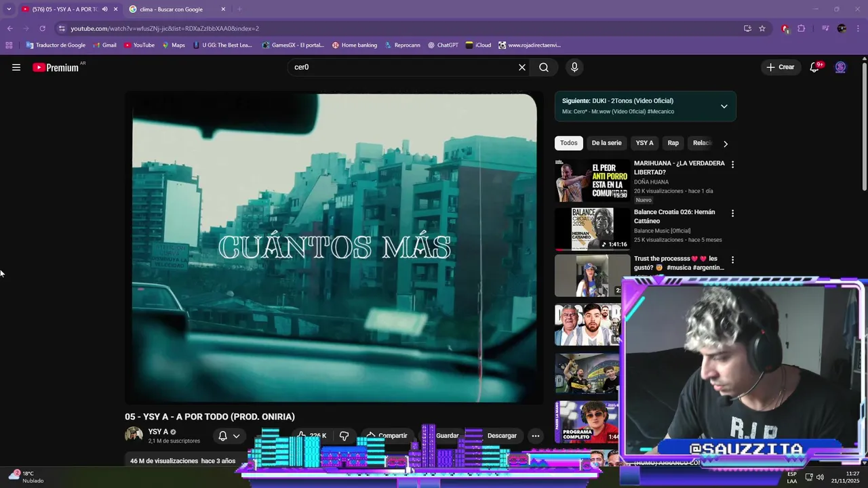Screen dimensions: 868x488
Task: Click the Descargar button
Action: [x=502, y=436]
